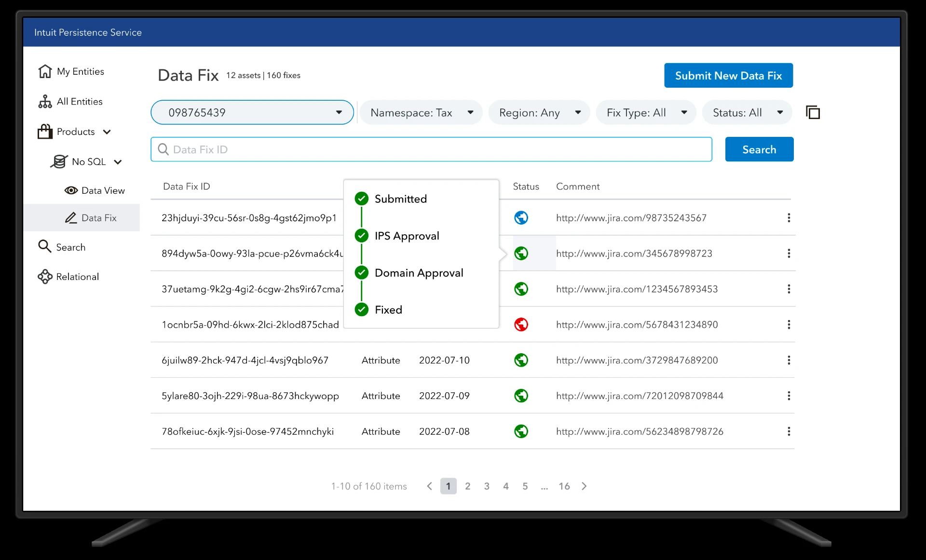
Task: Click the blue Search button
Action: click(x=759, y=149)
